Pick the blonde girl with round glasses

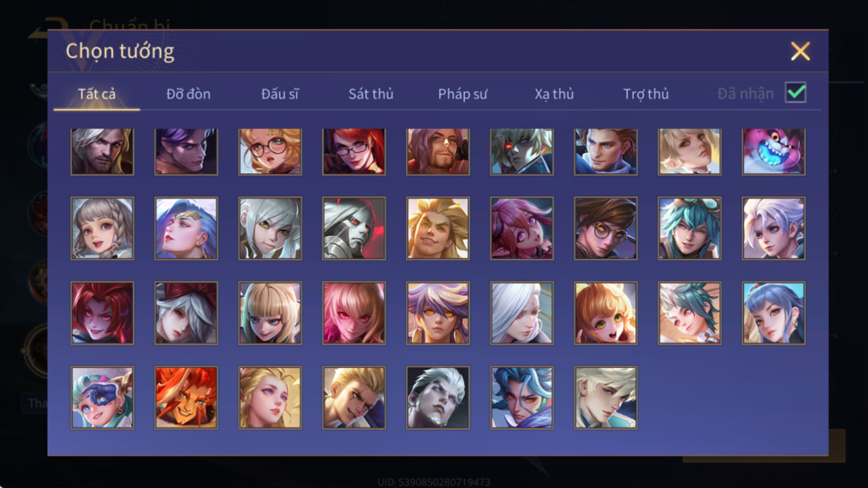click(x=270, y=152)
